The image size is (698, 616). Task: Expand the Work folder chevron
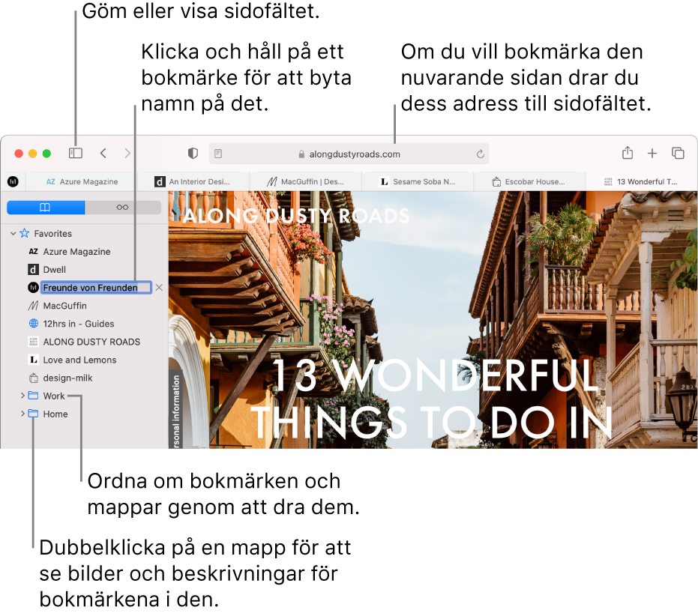coord(22,395)
